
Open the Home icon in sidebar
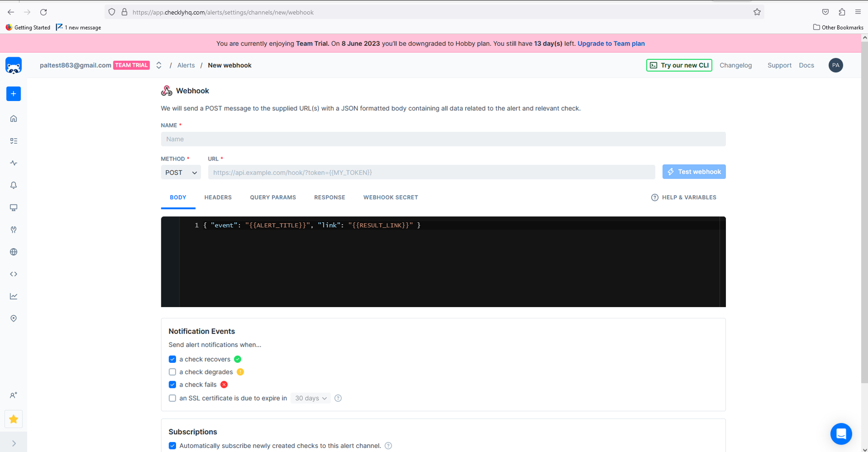[14, 118]
